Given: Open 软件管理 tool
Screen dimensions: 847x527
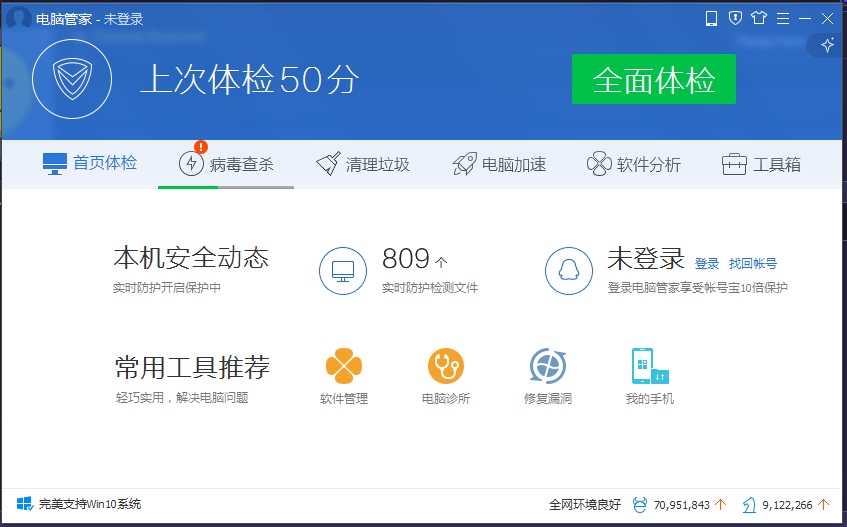Looking at the screenshot, I should (344, 376).
